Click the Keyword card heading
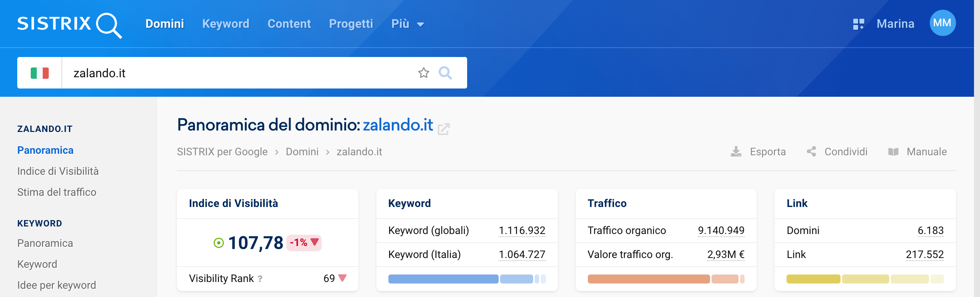This screenshot has width=980, height=297. click(x=409, y=203)
